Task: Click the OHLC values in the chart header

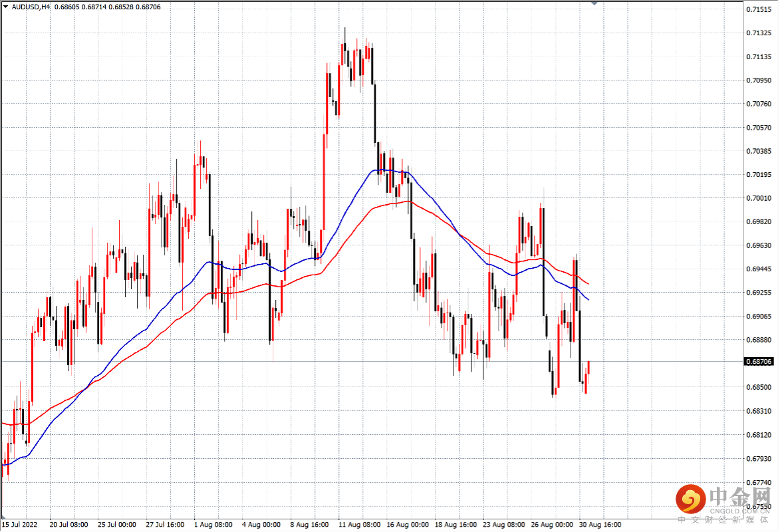Action: 108,7
